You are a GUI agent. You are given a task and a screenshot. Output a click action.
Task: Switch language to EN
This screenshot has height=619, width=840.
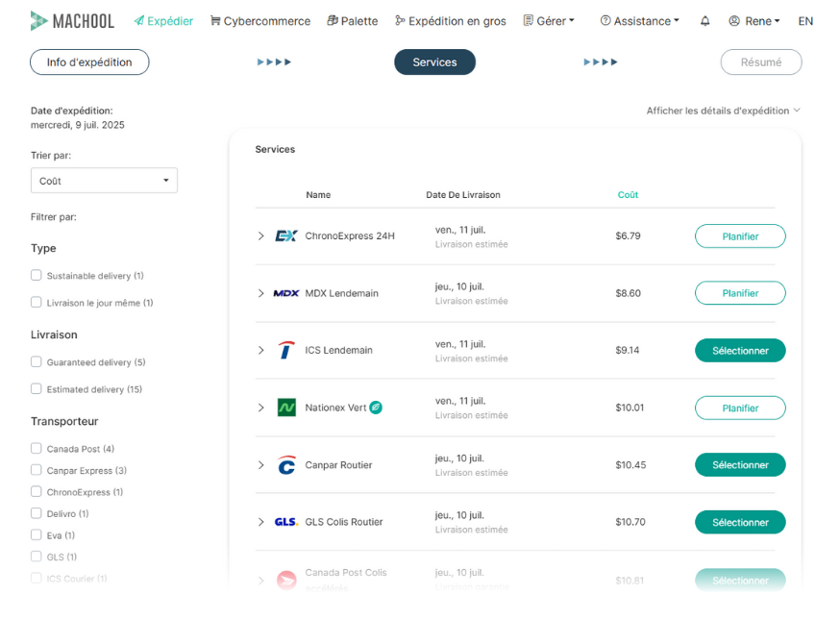[805, 21]
